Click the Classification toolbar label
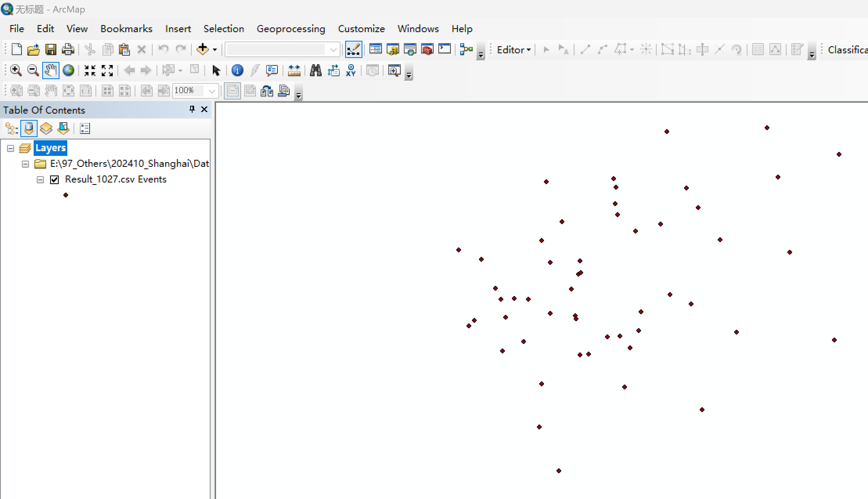Screen dimensions: 868x499 tap(848, 50)
